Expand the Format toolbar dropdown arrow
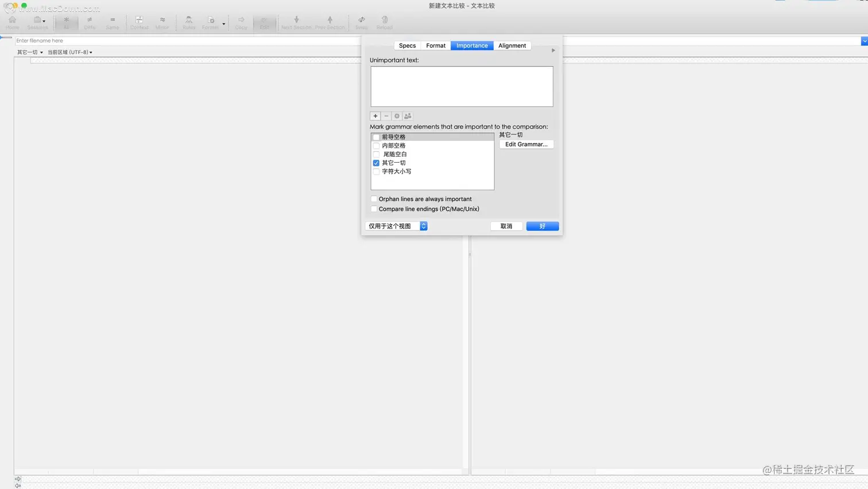Screen dimensions: 868x489 click(224, 24)
